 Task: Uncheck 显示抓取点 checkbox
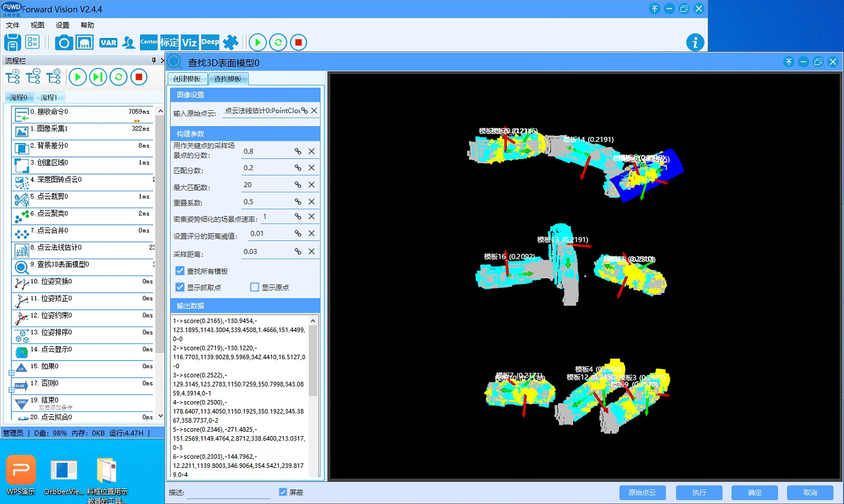pyautogui.click(x=180, y=287)
